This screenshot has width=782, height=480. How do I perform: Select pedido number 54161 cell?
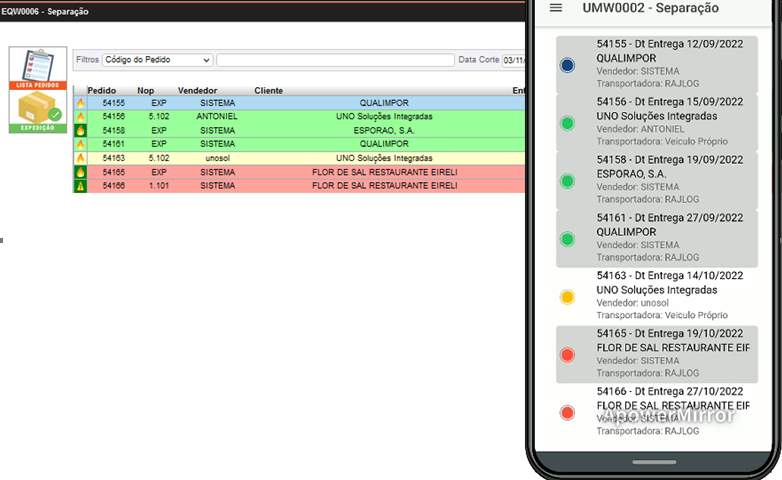(x=114, y=144)
